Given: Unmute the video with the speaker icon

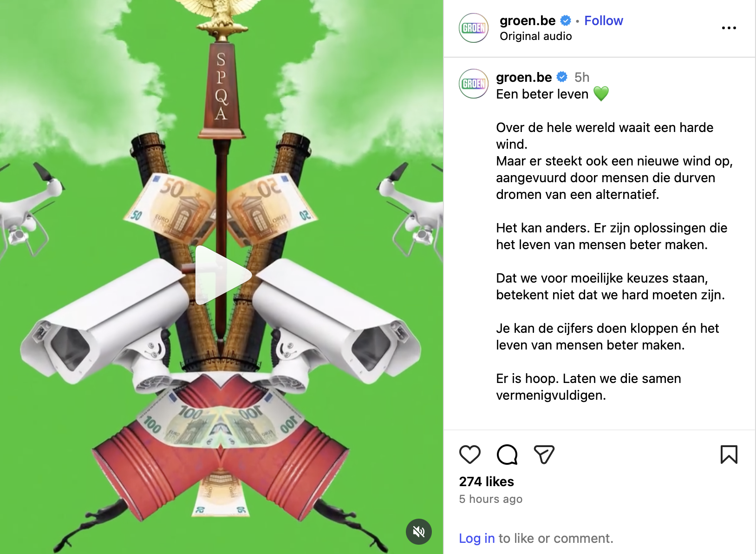Looking at the screenshot, I should 419,531.
